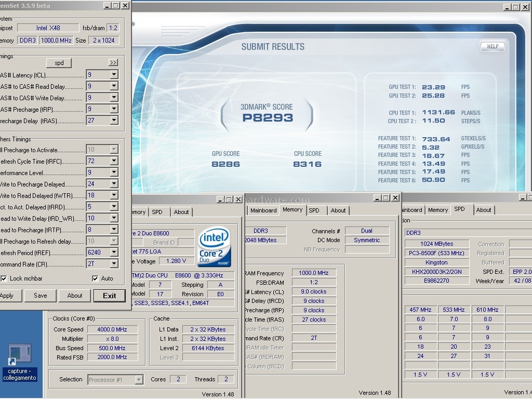
Task: Click the PC3-8500F (533 MHz) field
Action: 436,253
